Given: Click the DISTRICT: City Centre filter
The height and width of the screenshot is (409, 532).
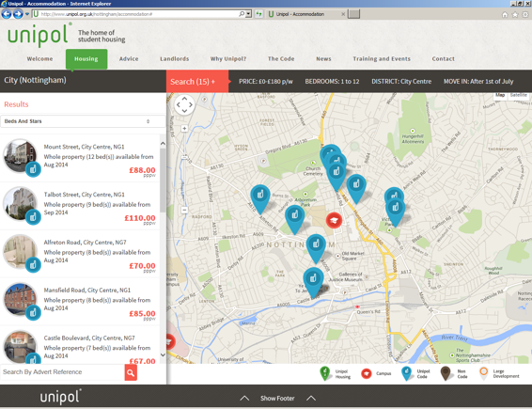Looking at the screenshot, I should tap(401, 82).
